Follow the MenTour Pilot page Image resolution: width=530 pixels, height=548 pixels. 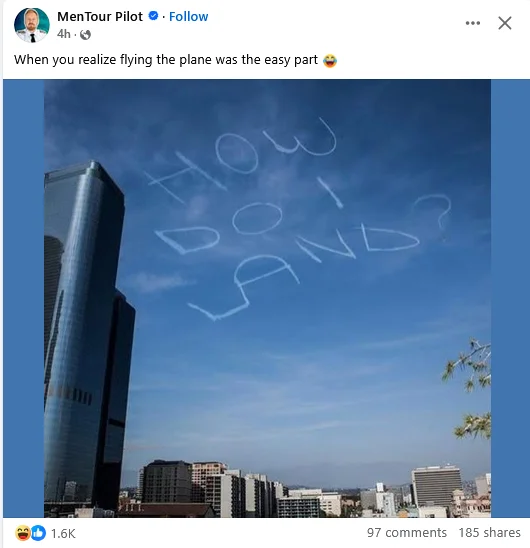(188, 16)
